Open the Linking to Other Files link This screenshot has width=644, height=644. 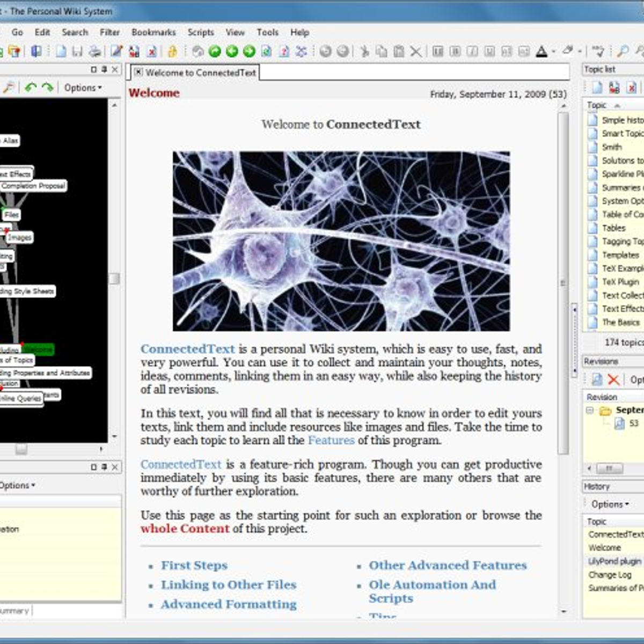tap(229, 584)
